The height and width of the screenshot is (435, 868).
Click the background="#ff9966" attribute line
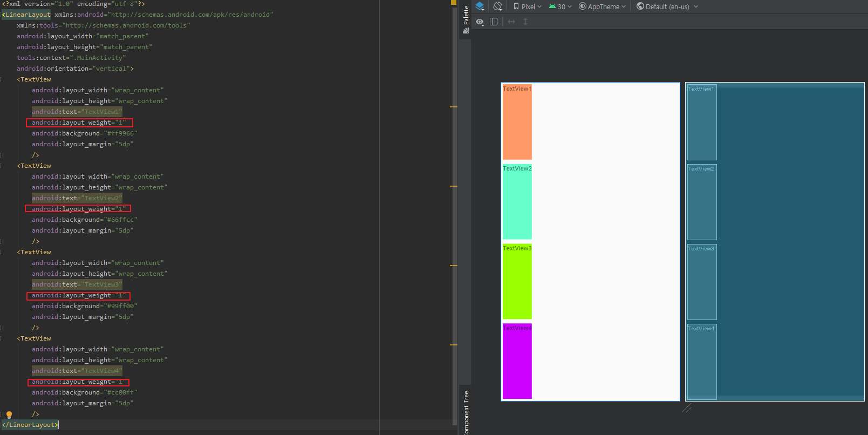85,133
